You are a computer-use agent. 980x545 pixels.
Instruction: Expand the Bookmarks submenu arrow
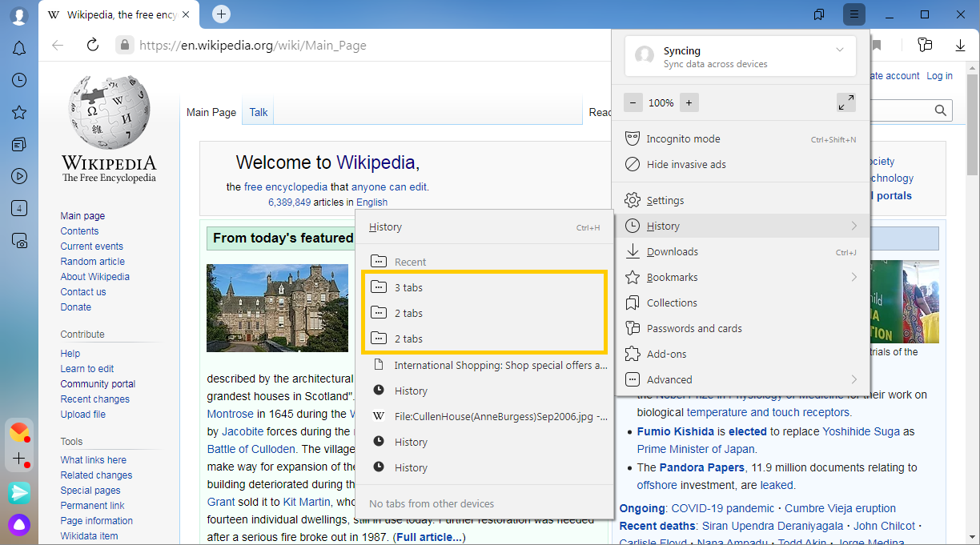[853, 278]
